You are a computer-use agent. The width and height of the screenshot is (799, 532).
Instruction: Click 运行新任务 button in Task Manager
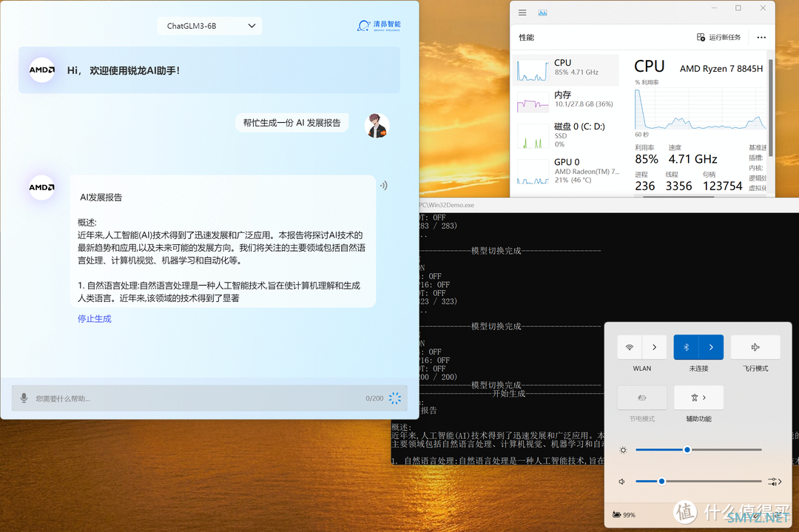pyautogui.click(x=718, y=37)
